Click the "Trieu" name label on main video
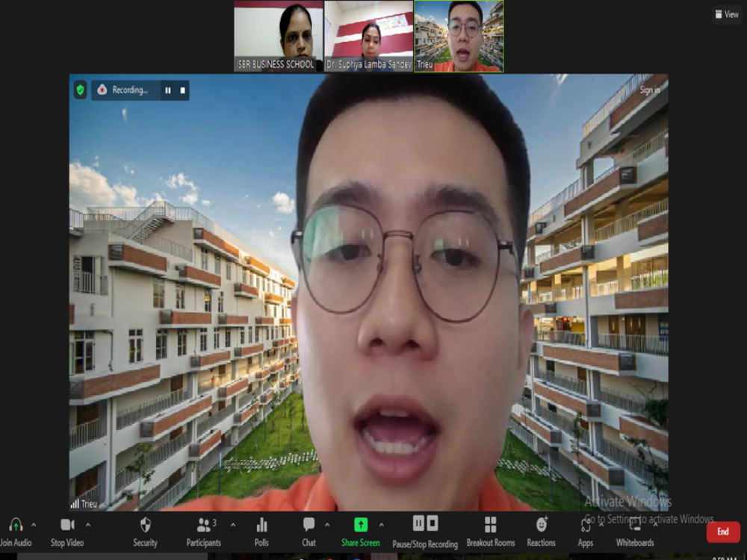Viewport: 747px width, 560px height. [89, 503]
